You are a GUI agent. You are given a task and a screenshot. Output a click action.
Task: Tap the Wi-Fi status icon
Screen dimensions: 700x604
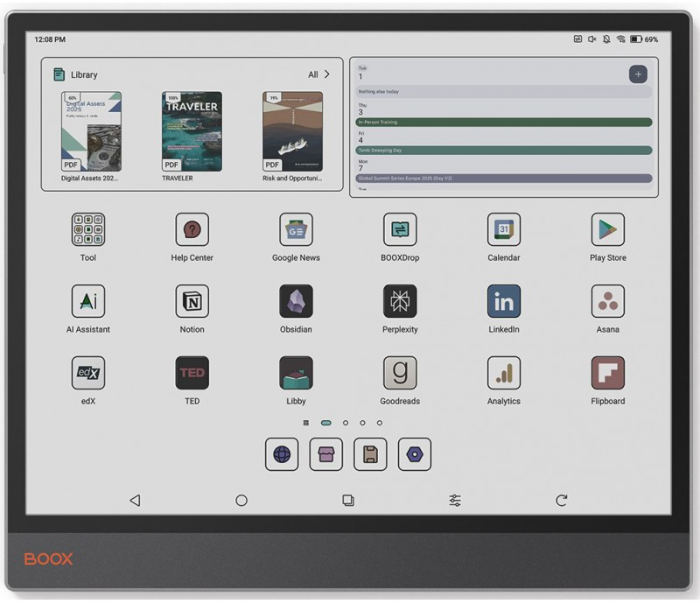(x=620, y=39)
